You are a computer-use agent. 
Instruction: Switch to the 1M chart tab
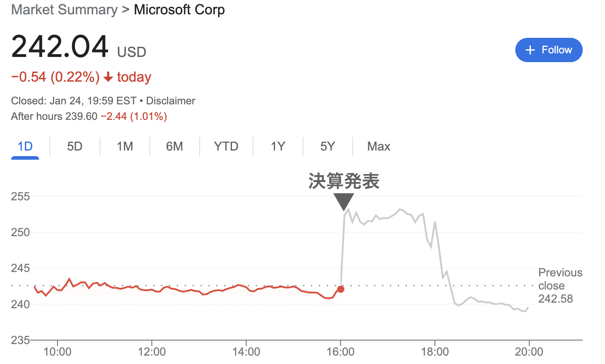(x=125, y=147)
